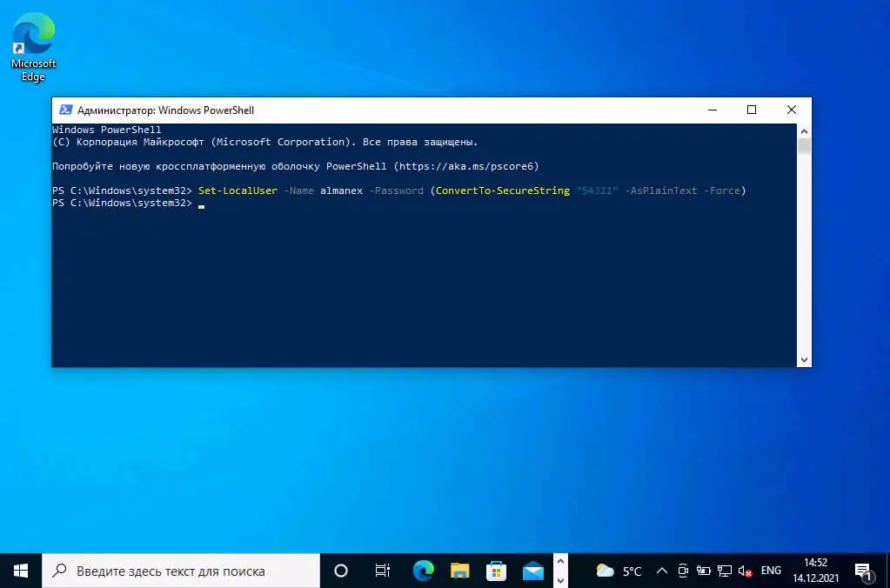
Task: Click the weather cloud icon on the taskbar
Action: click(605, 571)
